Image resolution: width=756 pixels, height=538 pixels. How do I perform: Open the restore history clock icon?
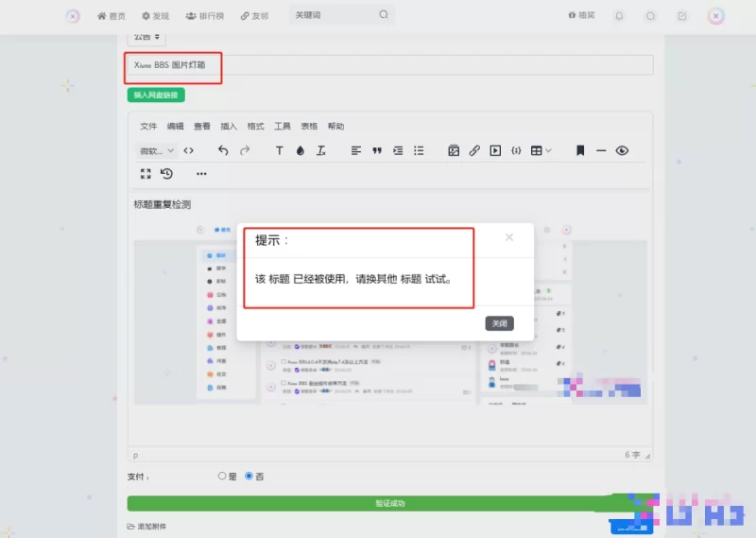[x=166, y=174]
